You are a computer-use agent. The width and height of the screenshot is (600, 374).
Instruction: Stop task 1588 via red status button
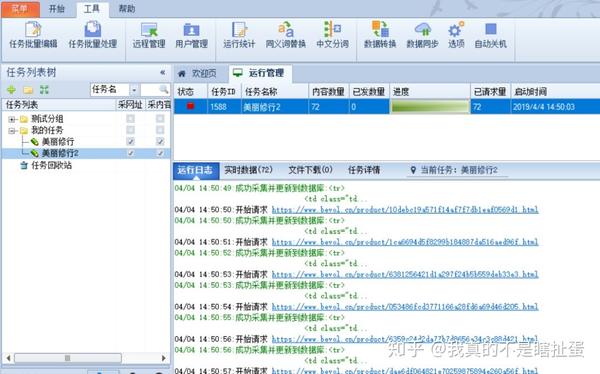point(191,106)
